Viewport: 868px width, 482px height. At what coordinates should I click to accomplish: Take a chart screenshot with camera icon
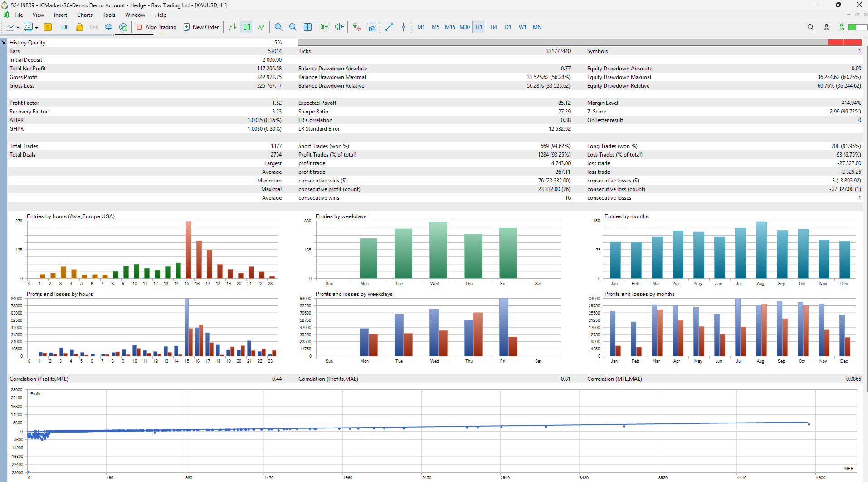tap(371, 27)
